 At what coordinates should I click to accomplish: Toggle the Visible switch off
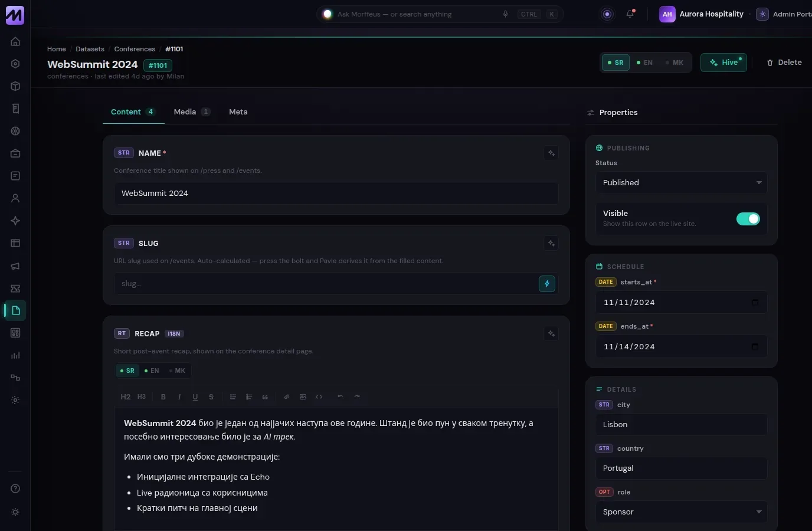click(748, 219)
